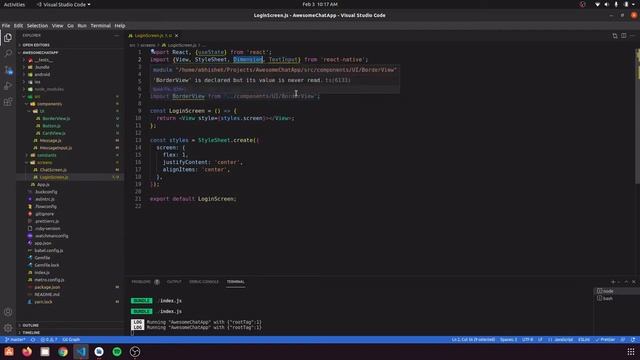This screenshot has height=360, width=640.
Task: Open the Run menu
Action: click(x=82, y=25)
